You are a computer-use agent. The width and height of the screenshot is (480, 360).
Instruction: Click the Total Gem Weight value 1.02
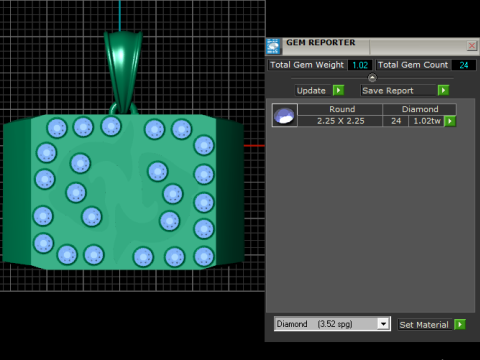[360, 65]
